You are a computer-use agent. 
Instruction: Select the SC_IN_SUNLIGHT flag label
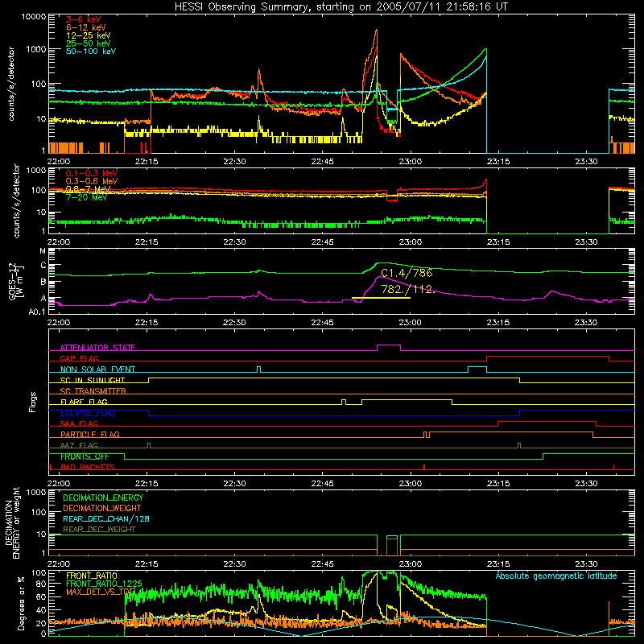(93, 380)
